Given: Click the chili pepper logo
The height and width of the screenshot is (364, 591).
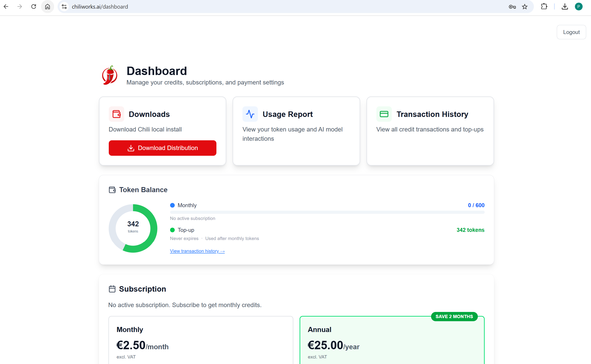Looking at the screenshot, I should (110, 75).
